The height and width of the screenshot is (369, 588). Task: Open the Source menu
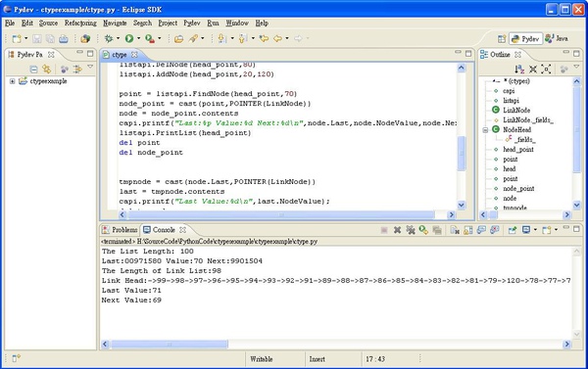[x=48, y=23]
